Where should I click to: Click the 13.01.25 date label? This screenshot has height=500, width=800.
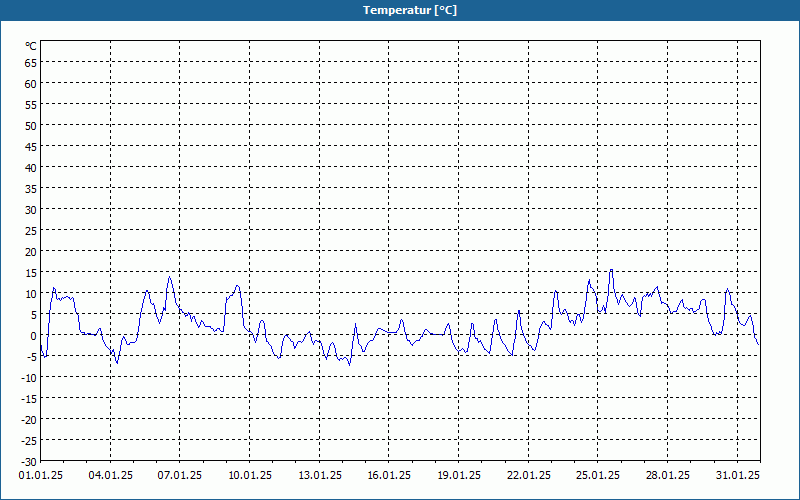(319, 476)
